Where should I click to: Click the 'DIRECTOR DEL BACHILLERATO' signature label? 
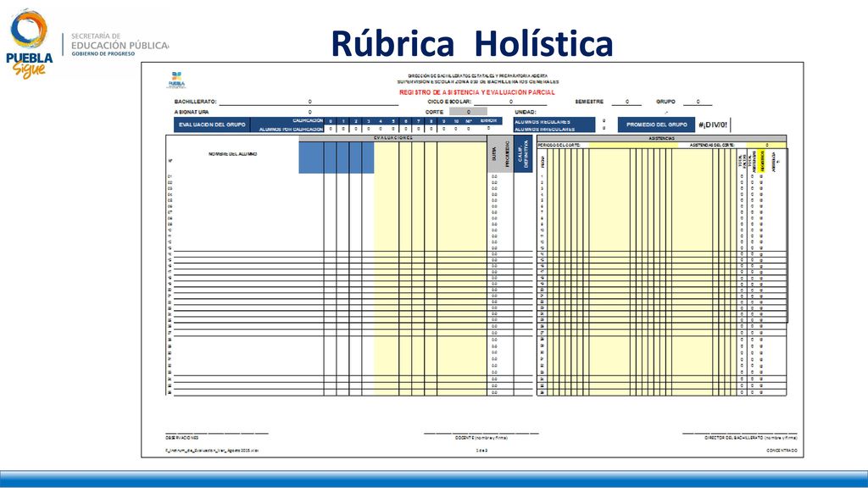[751, 438]
